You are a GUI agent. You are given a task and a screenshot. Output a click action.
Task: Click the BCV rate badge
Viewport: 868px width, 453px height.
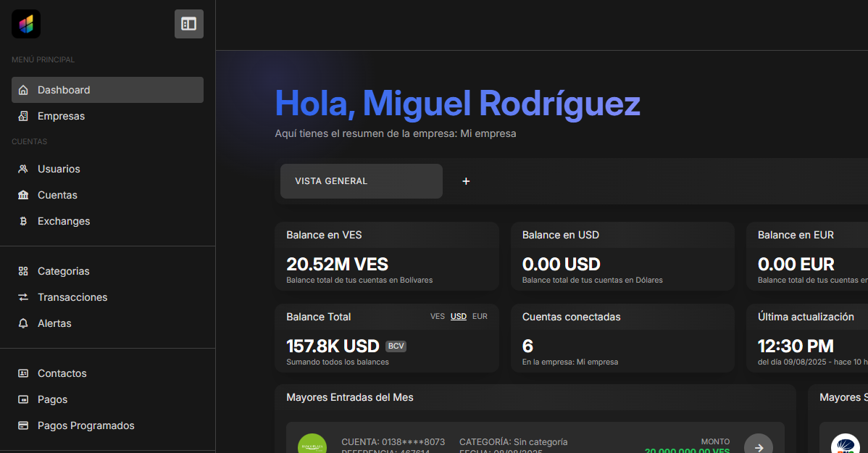(x=396, y=346)
